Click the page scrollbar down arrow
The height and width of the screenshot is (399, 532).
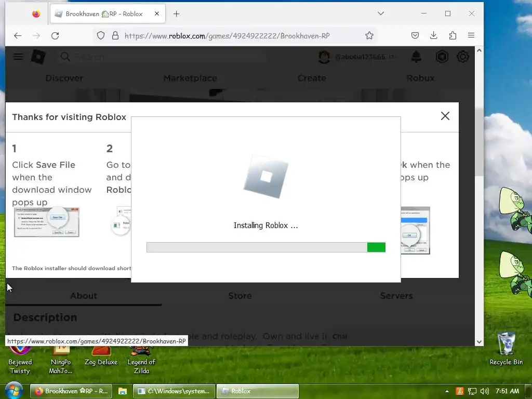(479, 342)
